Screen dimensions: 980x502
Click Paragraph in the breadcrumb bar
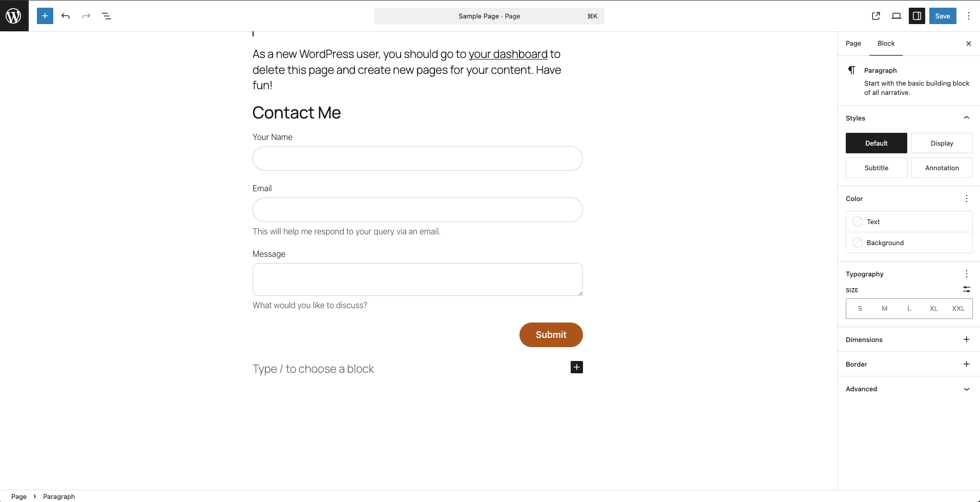[58, 496]
